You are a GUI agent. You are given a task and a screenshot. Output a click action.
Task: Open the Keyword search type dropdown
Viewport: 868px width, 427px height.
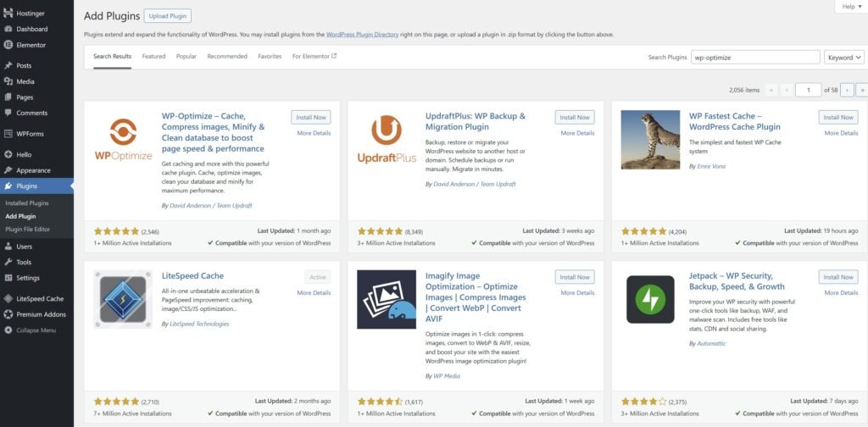(x=843, y=58)
